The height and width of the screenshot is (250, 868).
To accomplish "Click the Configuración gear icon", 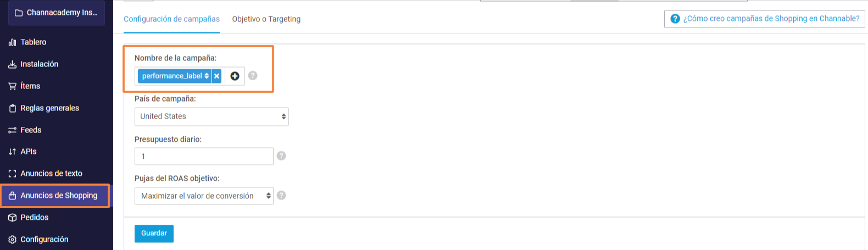I will [12, 240].
